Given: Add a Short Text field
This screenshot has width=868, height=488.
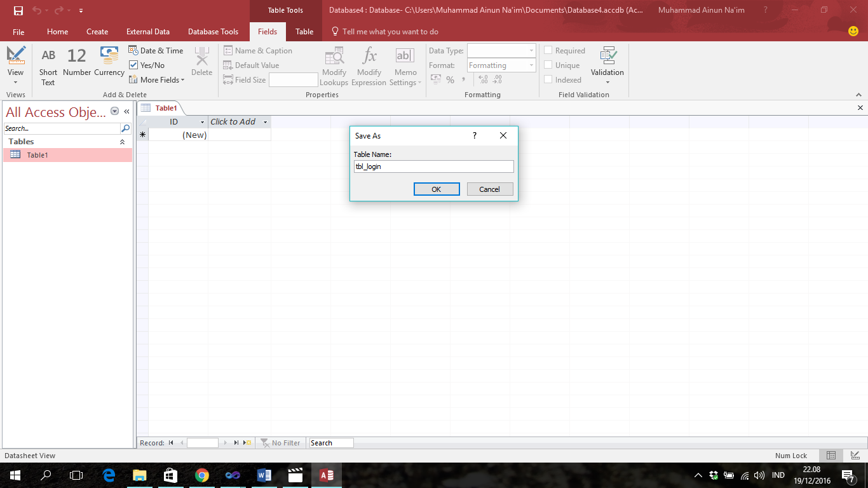Looking at the screenshot, I should 48,66.
